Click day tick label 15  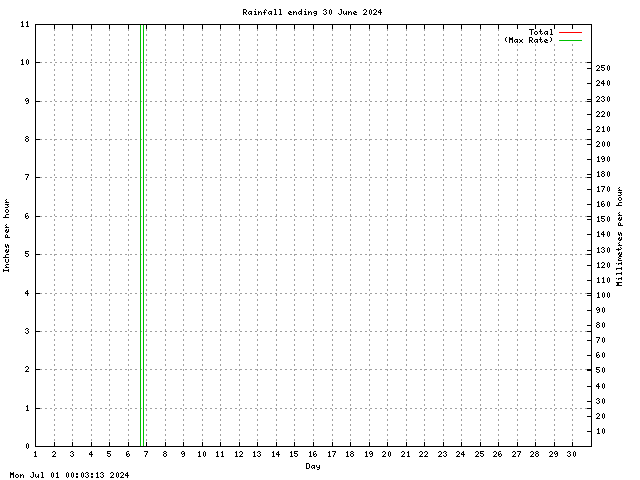point(294,454)
